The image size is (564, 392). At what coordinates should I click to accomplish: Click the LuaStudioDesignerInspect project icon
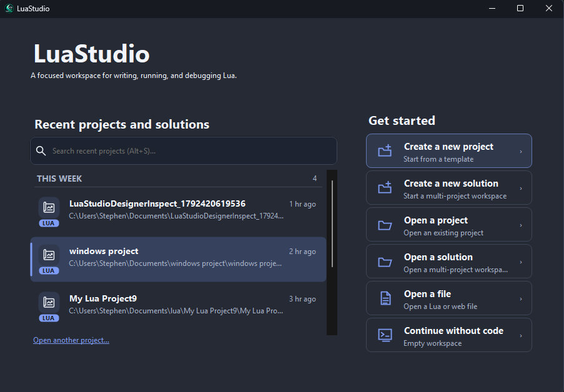49,207
